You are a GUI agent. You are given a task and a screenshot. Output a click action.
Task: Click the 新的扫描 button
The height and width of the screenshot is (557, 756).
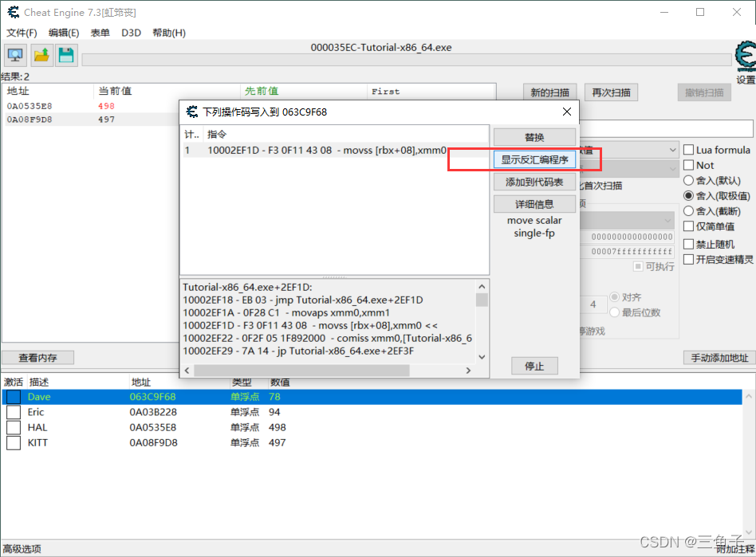pos(549,92)
